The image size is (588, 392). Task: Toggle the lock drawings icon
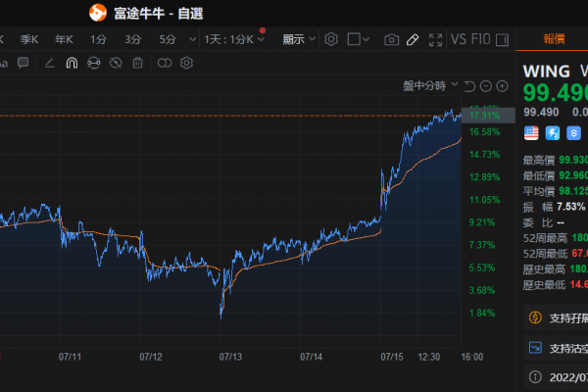click(x=93, y=62)
